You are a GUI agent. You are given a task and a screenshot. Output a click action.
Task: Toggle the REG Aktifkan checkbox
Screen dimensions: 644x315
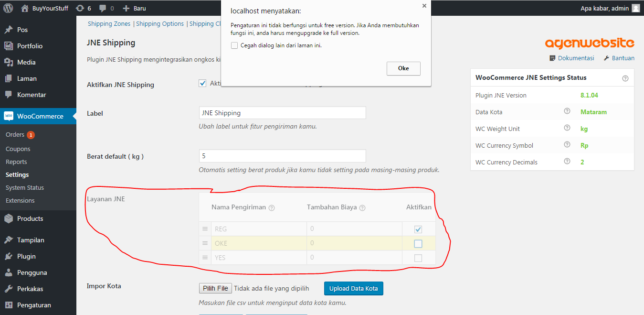(x=418, y=229)
